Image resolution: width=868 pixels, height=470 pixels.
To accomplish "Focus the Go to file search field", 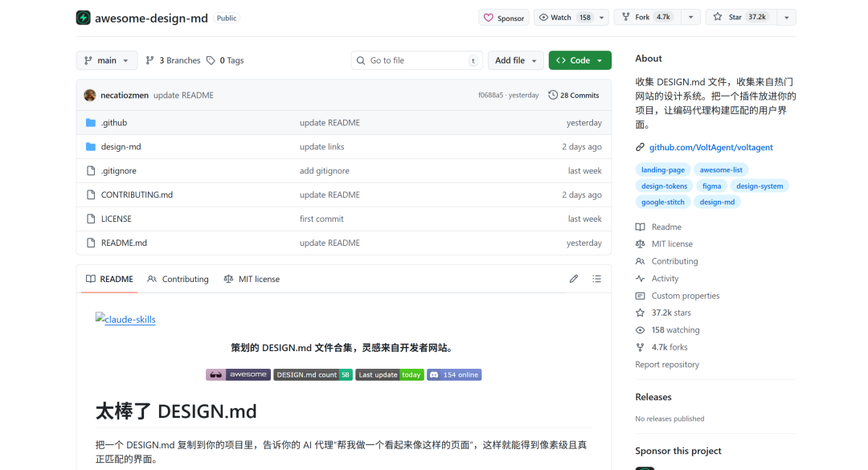I will [x=416, y=60].
